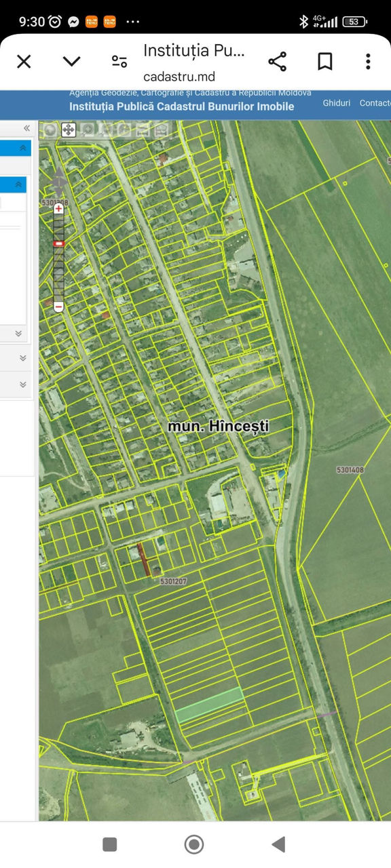
Task: Select the pan map tool
Action: pyautogui.click(x=69, y=130)
